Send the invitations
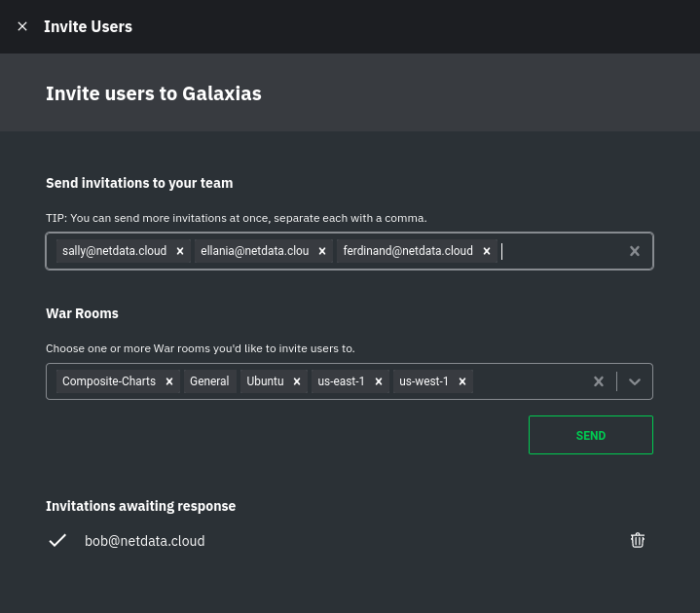The height and width of the screenshot is (613, 700). pos(591,435)
